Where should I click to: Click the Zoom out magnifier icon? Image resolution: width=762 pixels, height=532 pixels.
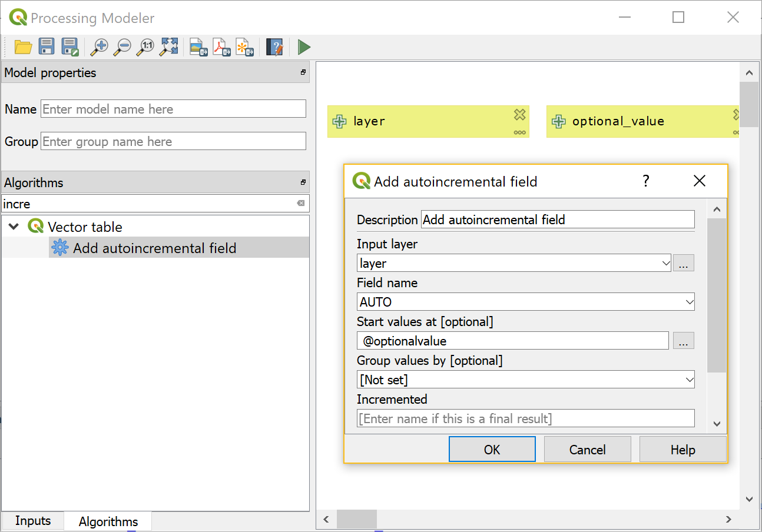click(x=122, y=47)
